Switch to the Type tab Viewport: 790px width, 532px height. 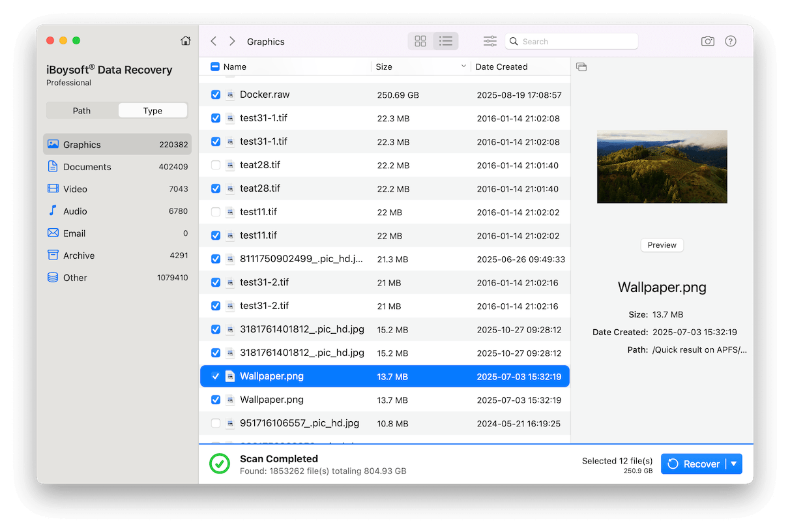(153, 110)
